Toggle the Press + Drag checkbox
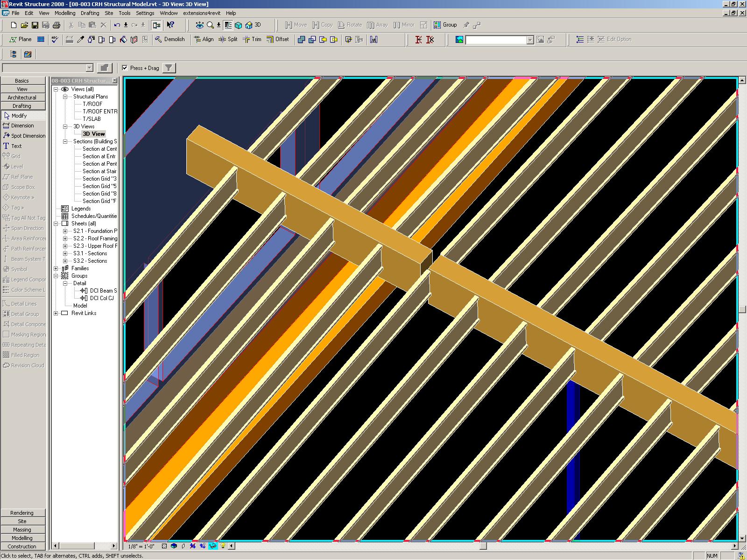This screenshot has width=747, height=560. [125, 68]
